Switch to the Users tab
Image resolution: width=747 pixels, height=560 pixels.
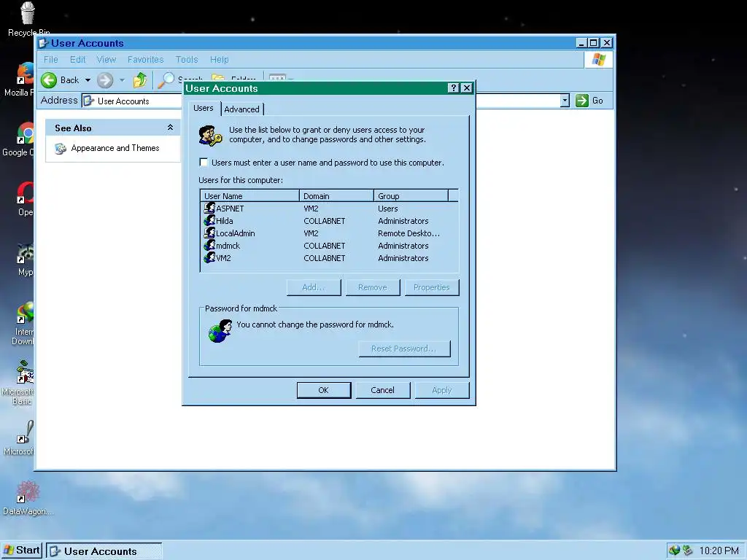[x=204, y=108]
